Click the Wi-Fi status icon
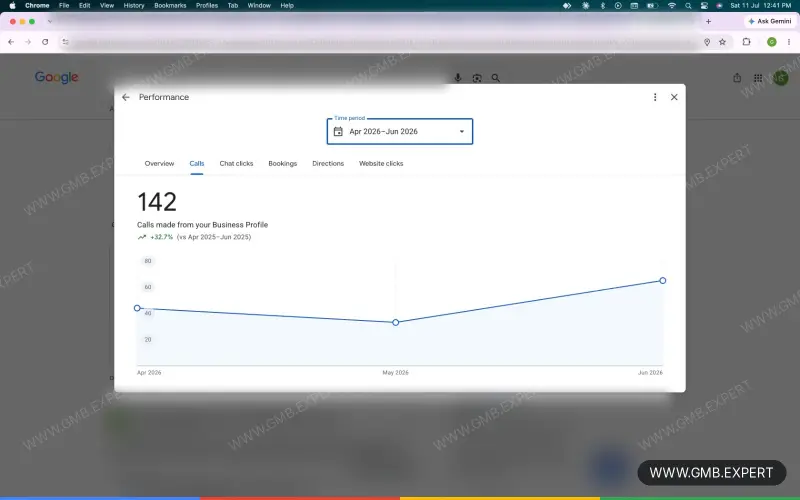The height and width of the screenshot is (500, 800). point(672,6)
